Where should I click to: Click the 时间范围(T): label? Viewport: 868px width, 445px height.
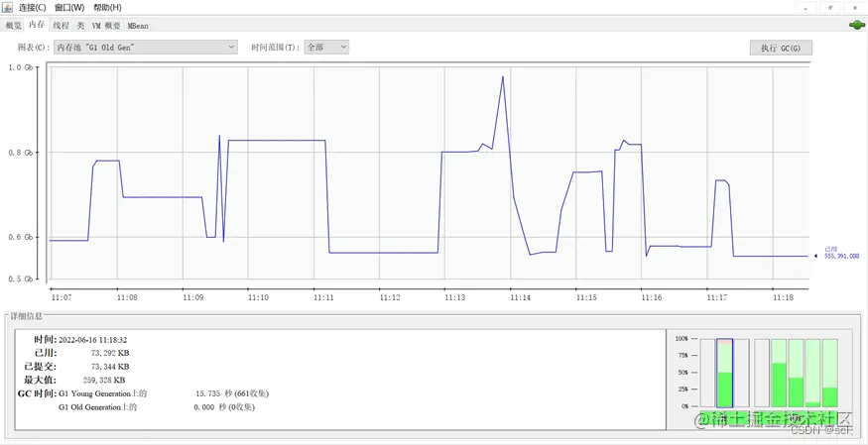click(x=276, y=48)
